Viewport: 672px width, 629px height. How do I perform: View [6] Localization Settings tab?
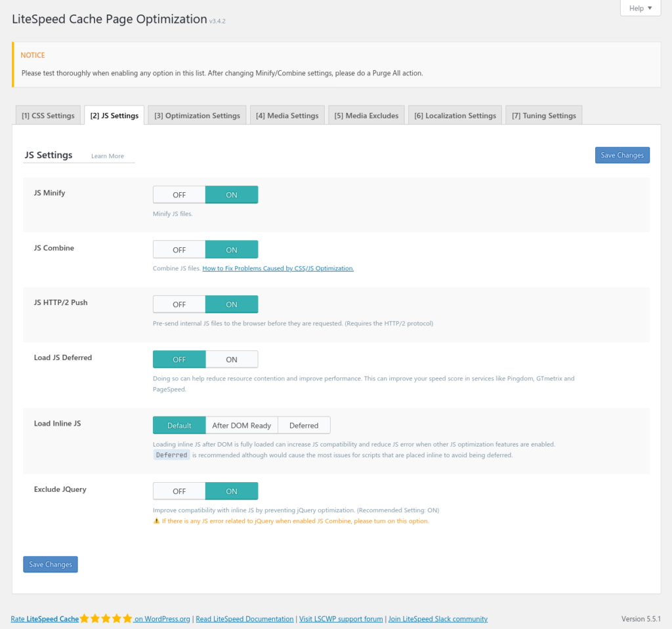[455, 115]
